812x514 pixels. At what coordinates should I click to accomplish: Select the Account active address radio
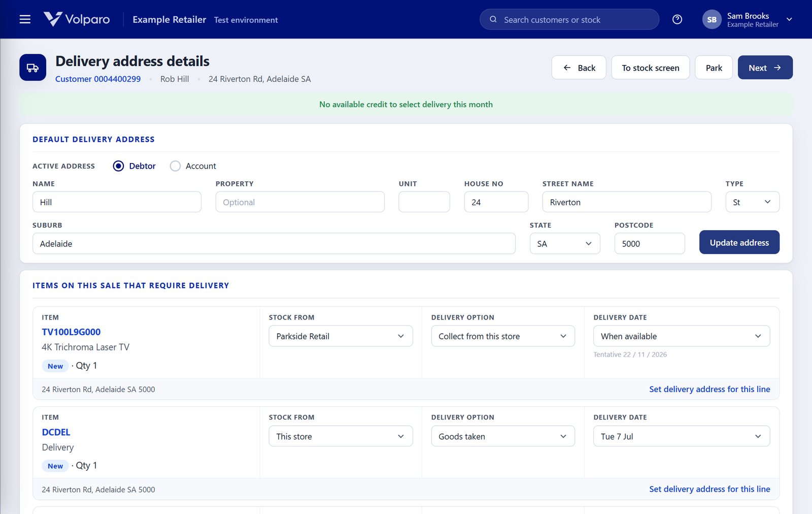click(x=175, y=166)
